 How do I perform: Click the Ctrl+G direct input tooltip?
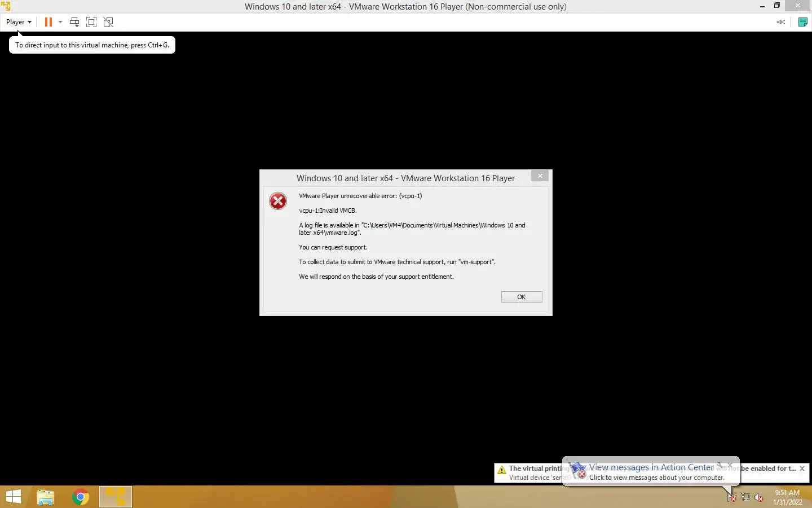point(92,45)
